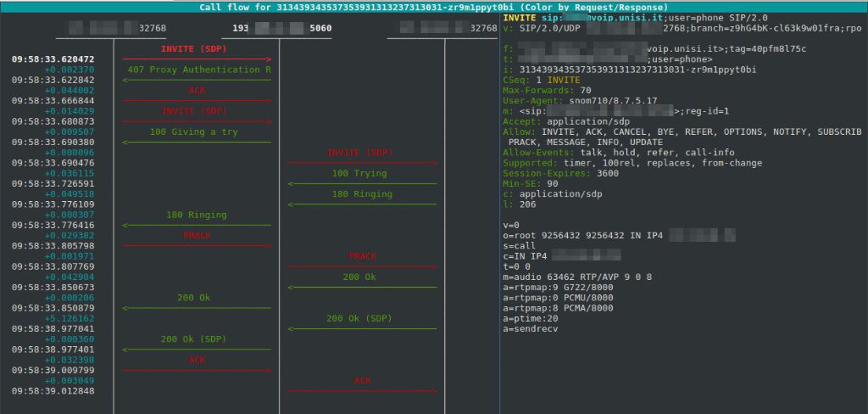The image size is (868, 414).
Task: Click the timestamp 09:58:33.680873
Action: [x=53, y=121]
